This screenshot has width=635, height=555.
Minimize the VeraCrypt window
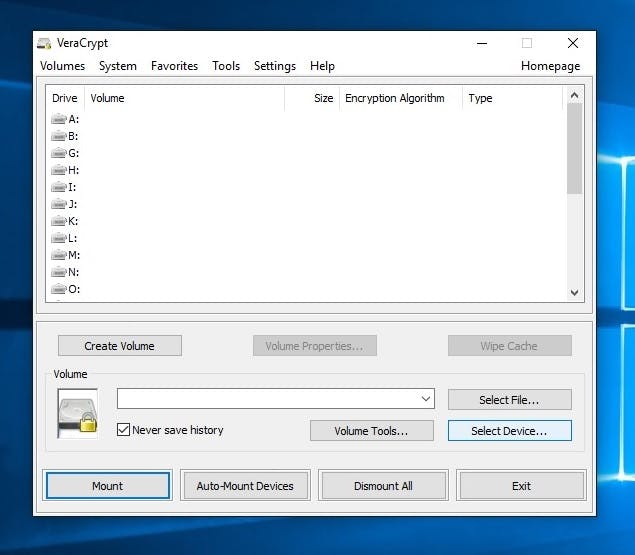pyautogui.click(x=482, y=43)
